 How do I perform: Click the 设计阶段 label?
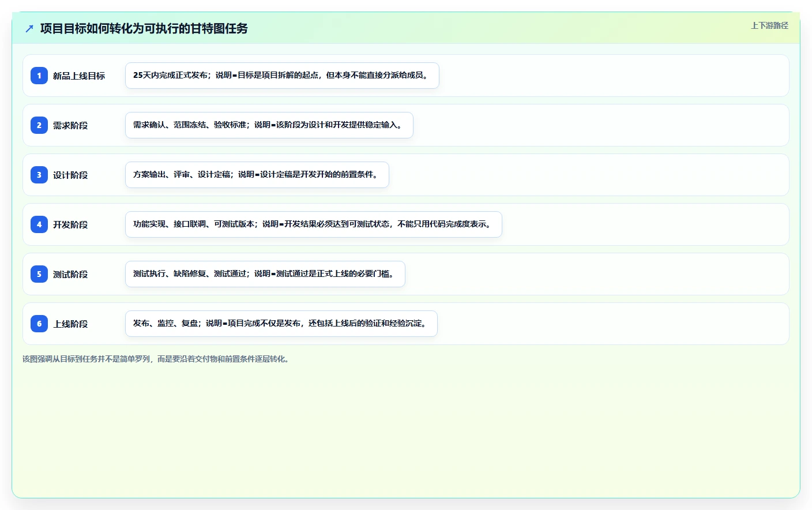click(70, 175)
